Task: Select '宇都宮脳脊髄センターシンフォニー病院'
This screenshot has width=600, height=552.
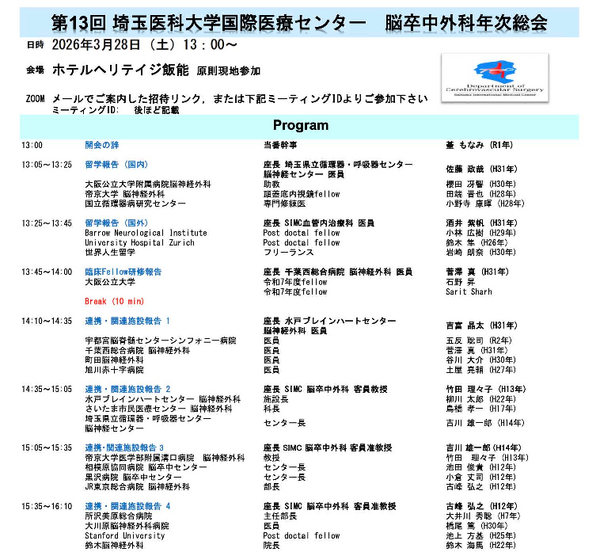Action: (160, 340)
